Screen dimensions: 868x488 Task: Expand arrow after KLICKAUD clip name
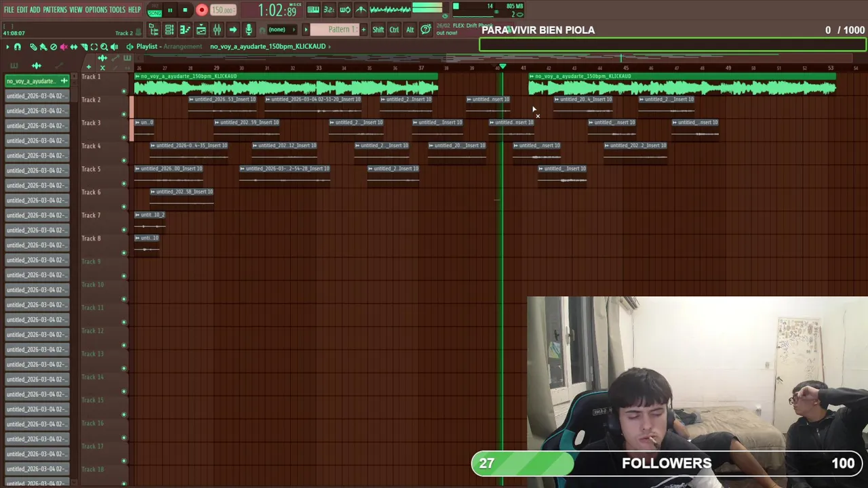pos(330,46)
